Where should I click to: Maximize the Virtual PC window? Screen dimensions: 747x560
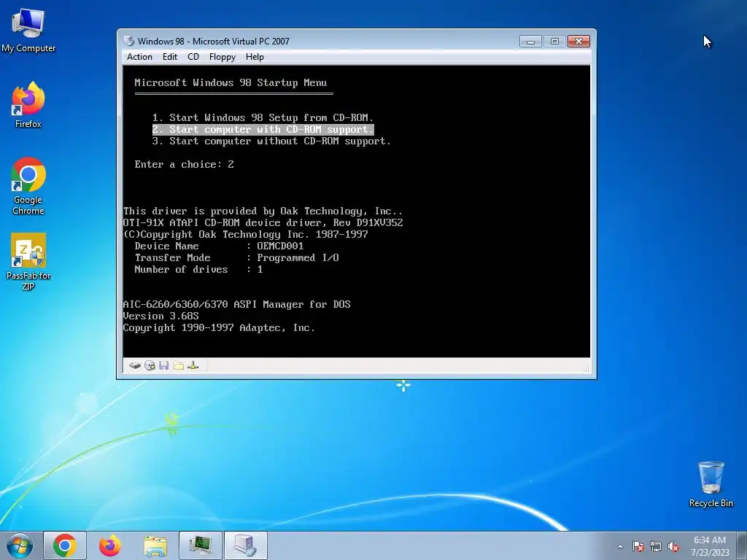(554, 42)
